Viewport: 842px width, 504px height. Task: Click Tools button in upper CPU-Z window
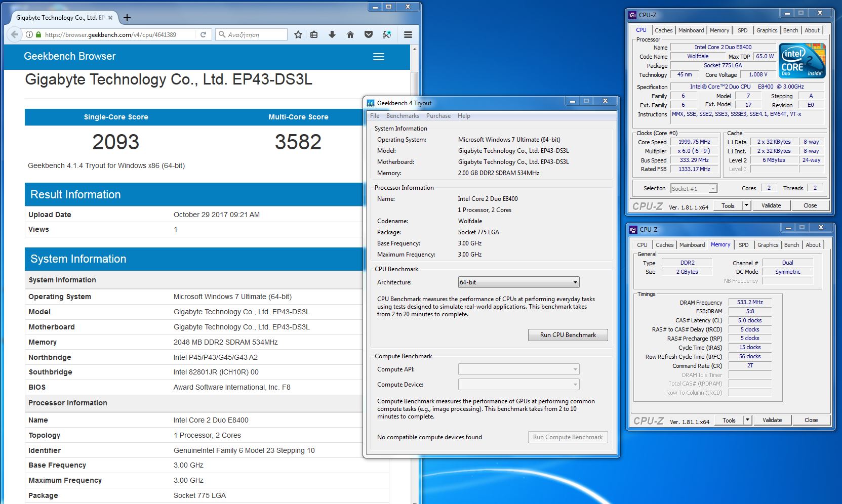point(728,205)
